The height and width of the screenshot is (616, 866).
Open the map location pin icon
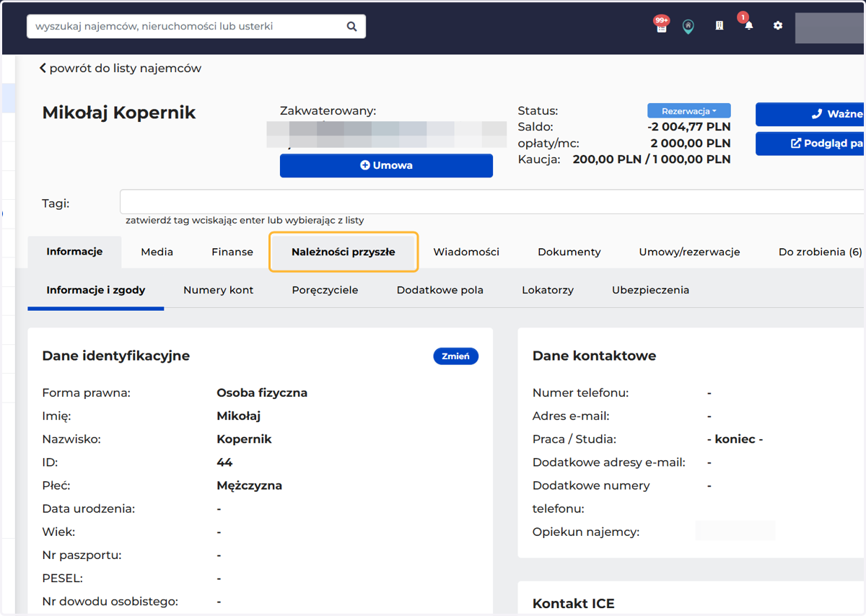tap(688, 27)
